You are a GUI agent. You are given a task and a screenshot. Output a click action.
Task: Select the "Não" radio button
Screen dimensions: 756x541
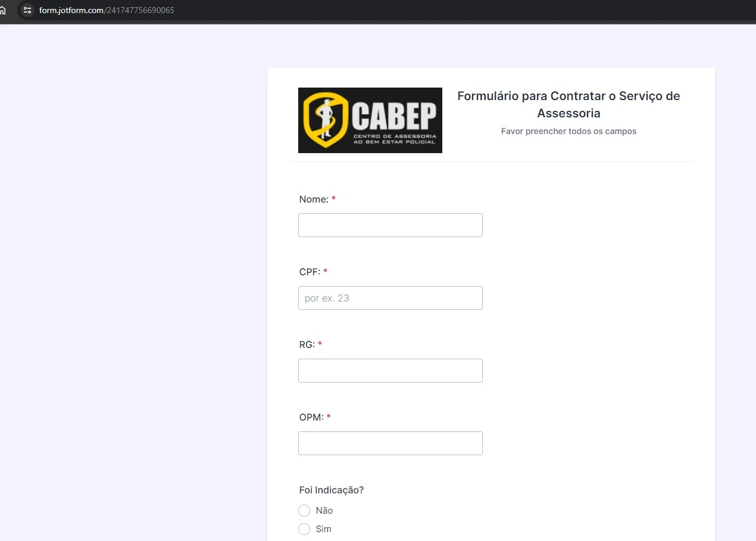pos(304,511)
